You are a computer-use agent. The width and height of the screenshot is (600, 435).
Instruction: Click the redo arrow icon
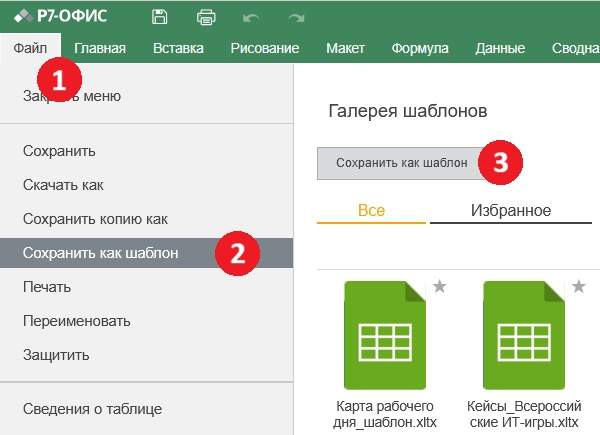point(296,18)
